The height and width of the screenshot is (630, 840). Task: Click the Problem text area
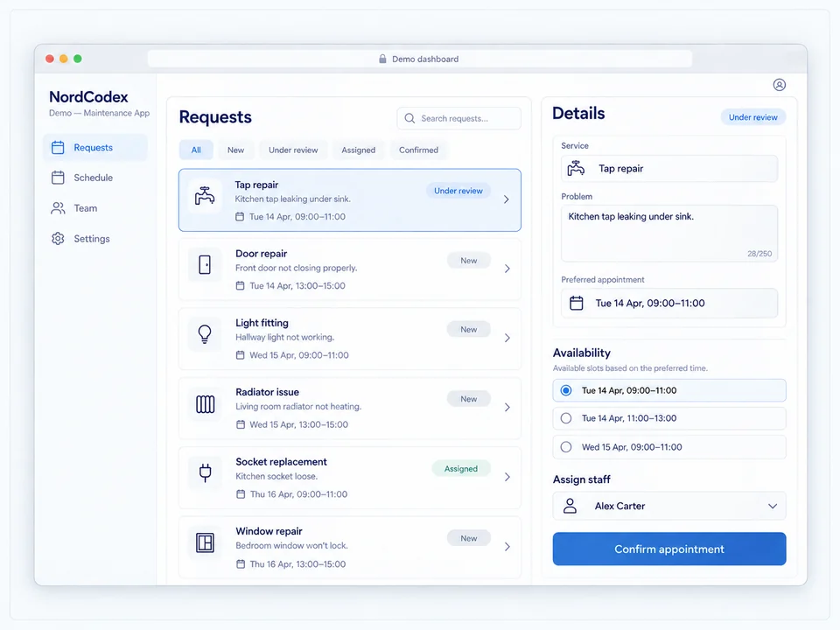(669, 233)
